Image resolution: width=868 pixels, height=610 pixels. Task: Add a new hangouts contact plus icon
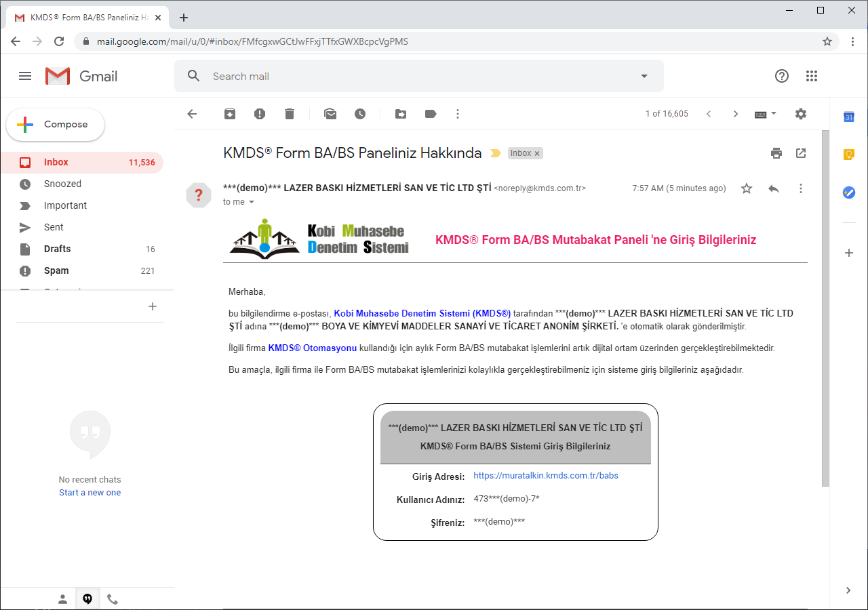point(153,306)
